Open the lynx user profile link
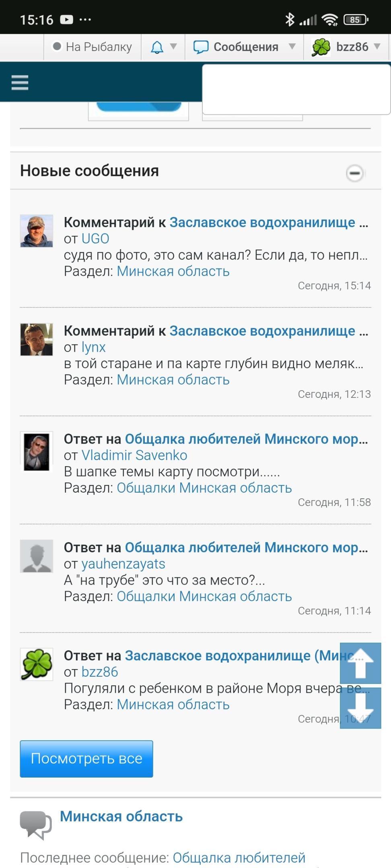391x868 pixels. (x=93, y=347)
